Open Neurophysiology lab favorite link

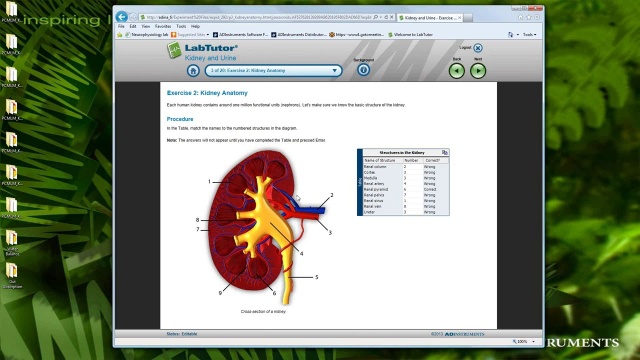pyautogui.click(x=147, y=35)
